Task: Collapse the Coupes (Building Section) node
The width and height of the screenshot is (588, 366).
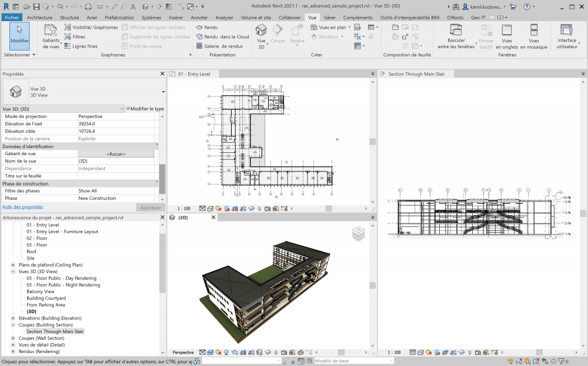Action: click(13, 325)
